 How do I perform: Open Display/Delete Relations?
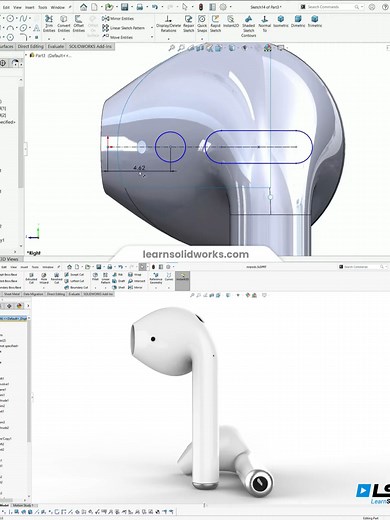[x=168, y=24]
